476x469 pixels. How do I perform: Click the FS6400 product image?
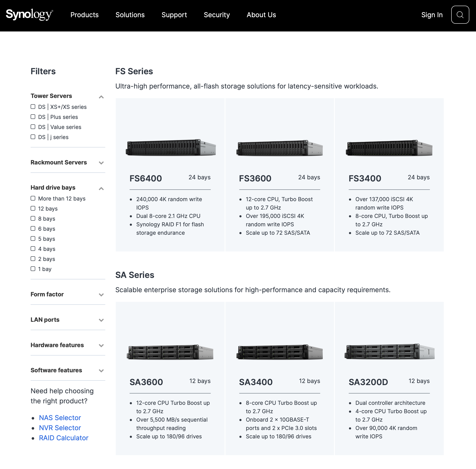(x=171, y=147)
